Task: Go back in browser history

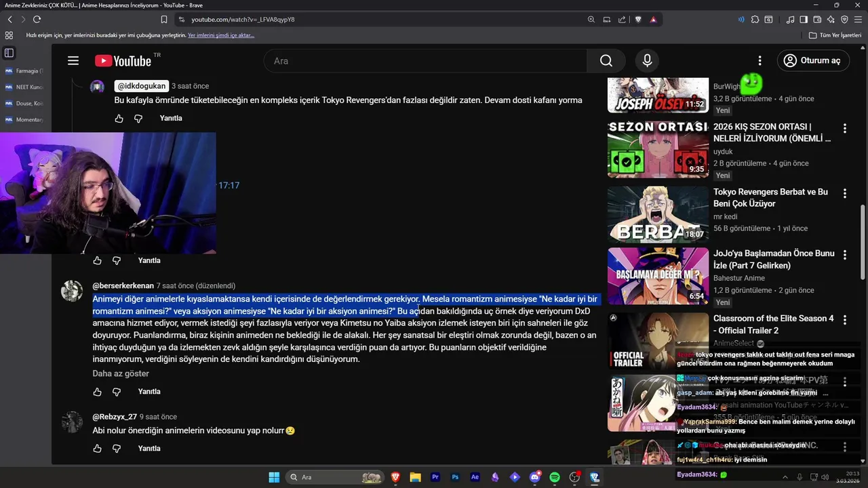Action: 9,20
